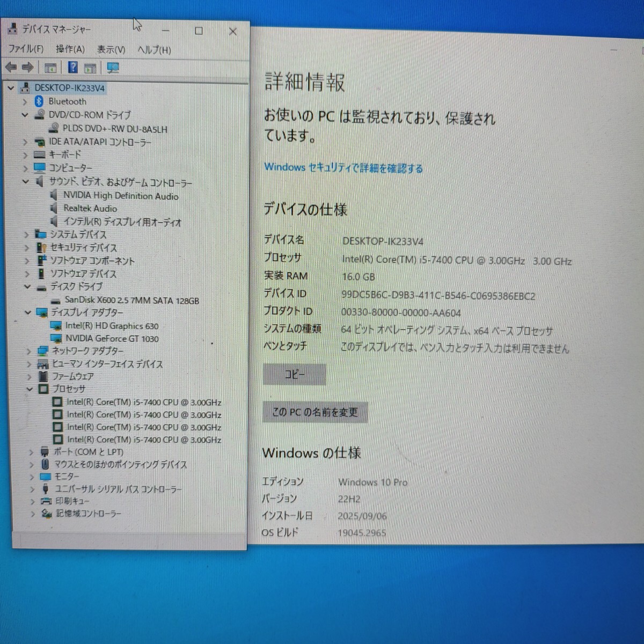Open the ファイル(F) menu

(x=26, y=49)
